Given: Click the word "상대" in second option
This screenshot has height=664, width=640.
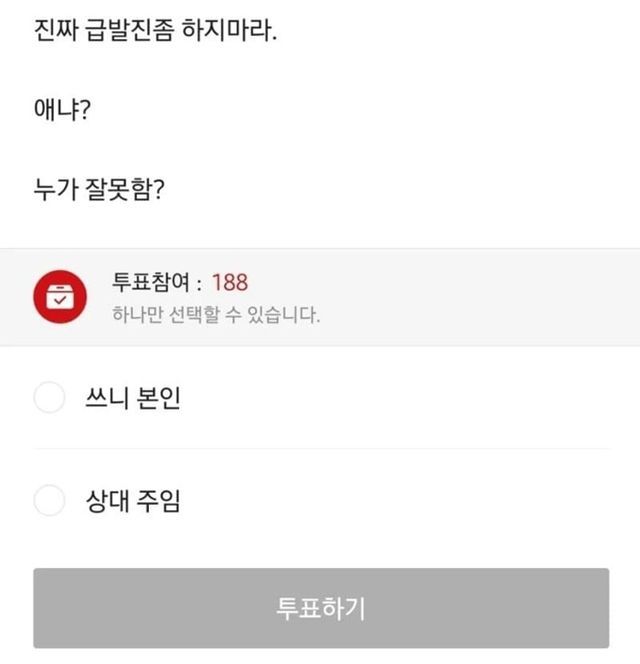Looking at the screenshot, I should pyautogui.click(x=108, y=501).
